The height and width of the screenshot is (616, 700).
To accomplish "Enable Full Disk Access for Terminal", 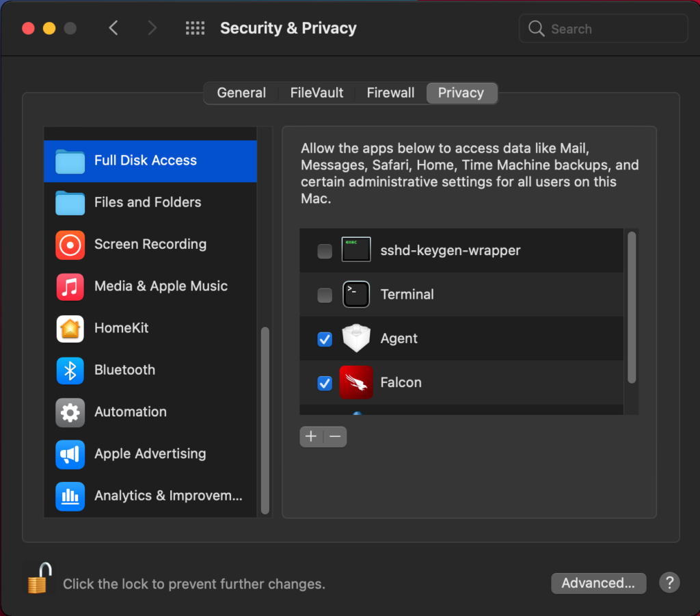I will (x=325, y=294).
